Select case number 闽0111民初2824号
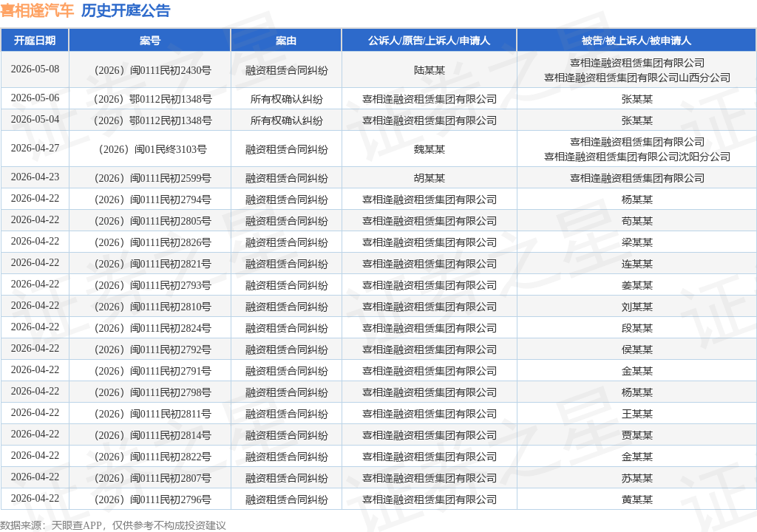The width and height of the screenshot is (757, 532). pyautogui.click(x=171, y=328)
